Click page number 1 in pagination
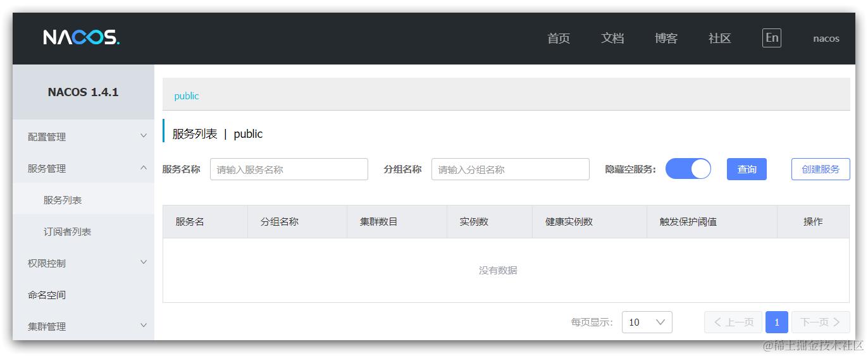Viewport: 868px width, 356px height. (x=777, y=322)
